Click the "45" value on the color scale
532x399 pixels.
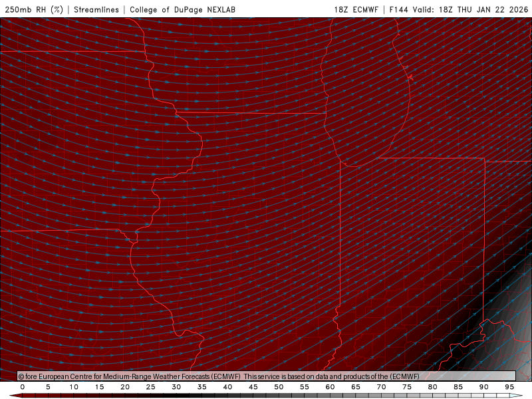253,387
